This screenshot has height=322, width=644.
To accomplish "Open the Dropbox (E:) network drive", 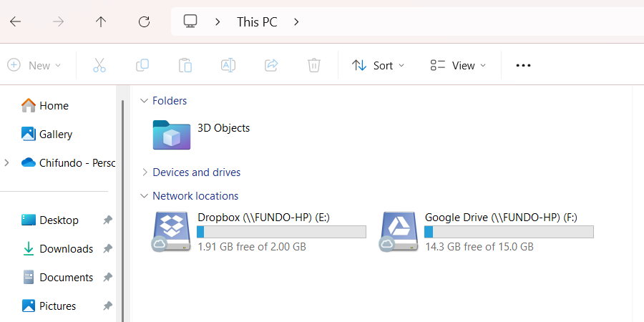I will 172,231.
